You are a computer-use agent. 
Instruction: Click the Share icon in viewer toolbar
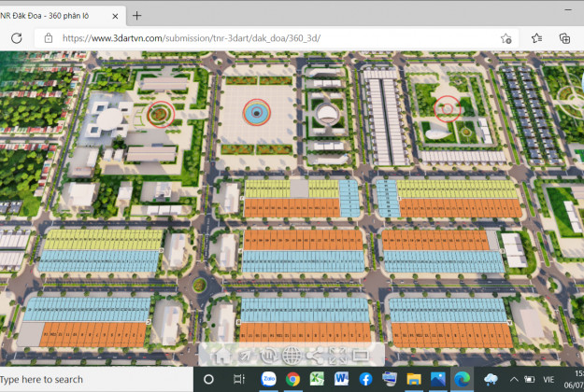click(x=315, y=355)
